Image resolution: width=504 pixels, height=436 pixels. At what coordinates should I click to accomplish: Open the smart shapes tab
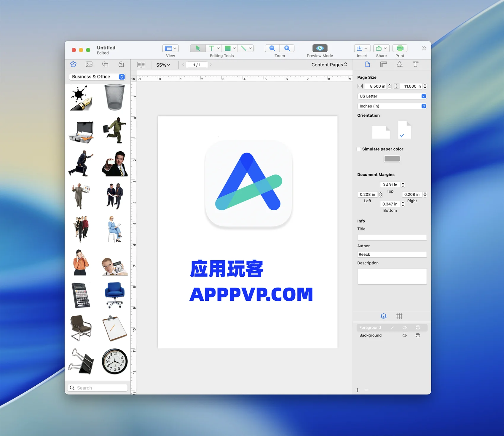tap(105, 64)
